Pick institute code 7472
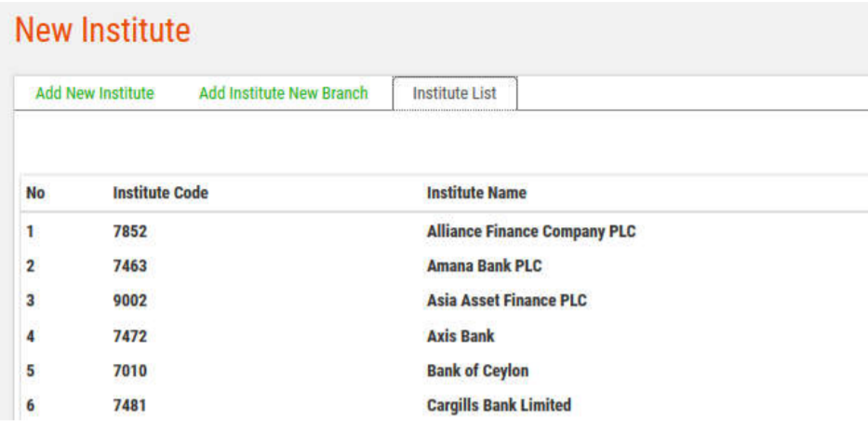Image resolution: width=868 pixels, height=447 pixels. click(130, 335)
